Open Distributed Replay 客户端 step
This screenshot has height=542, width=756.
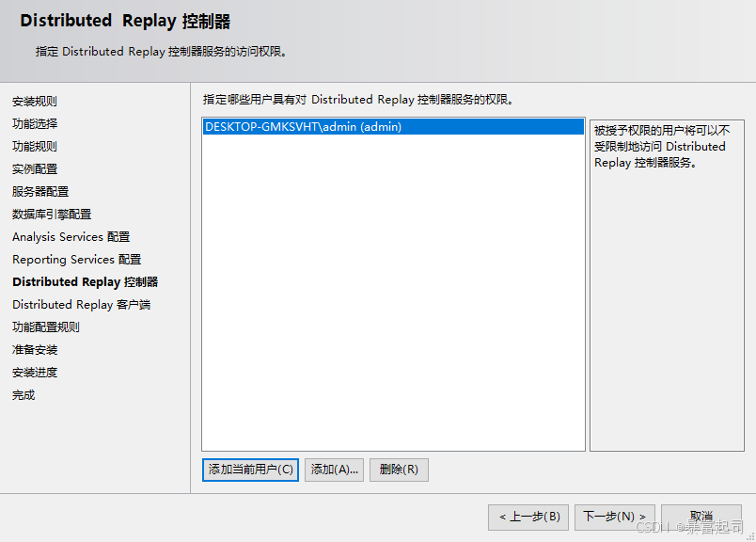81,305
